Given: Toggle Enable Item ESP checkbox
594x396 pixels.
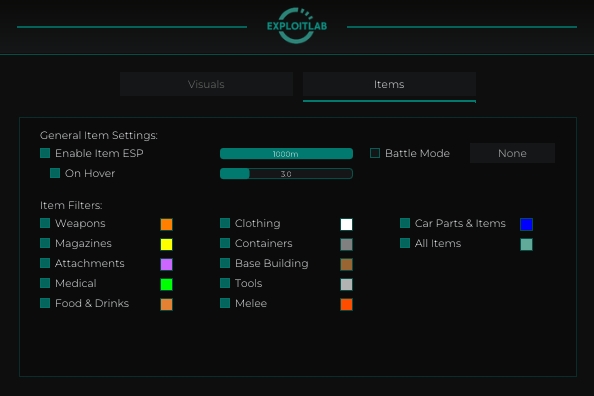Looking at the screenshot, I should point(45,153).
